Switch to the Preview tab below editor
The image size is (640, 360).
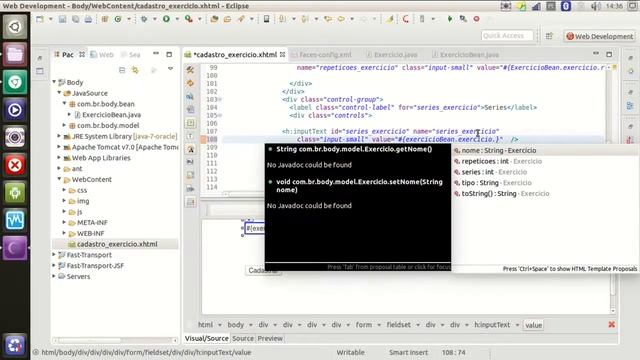pos(270,338)
